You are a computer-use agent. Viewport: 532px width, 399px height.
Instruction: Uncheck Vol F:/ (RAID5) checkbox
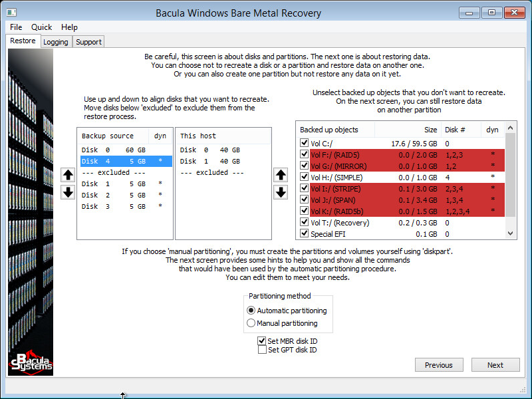[304, 154]
